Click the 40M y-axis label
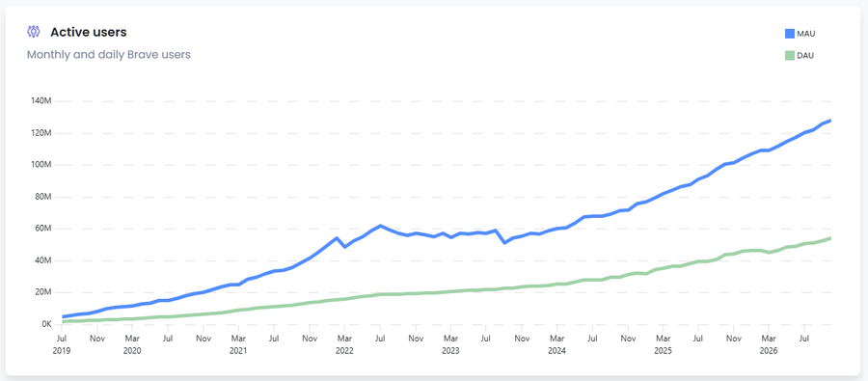Screen dimensions: 868x381 click(x=43, y=260)
